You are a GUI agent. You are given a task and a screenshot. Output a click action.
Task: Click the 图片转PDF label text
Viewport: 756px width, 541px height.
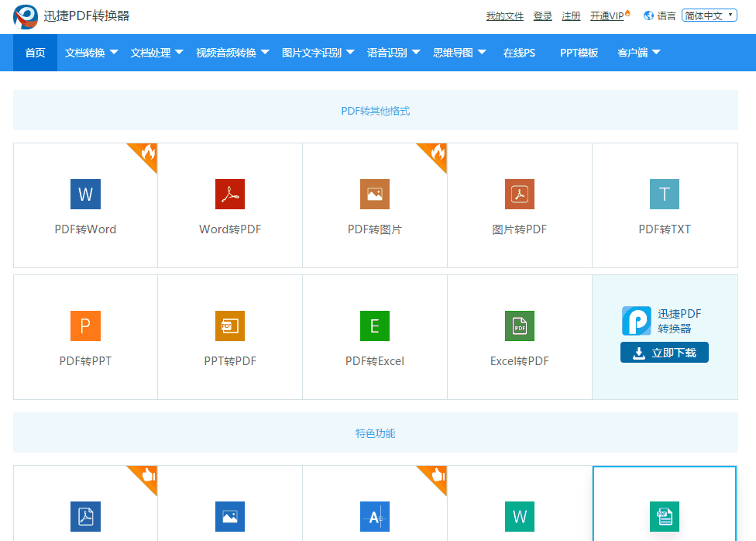519,229
